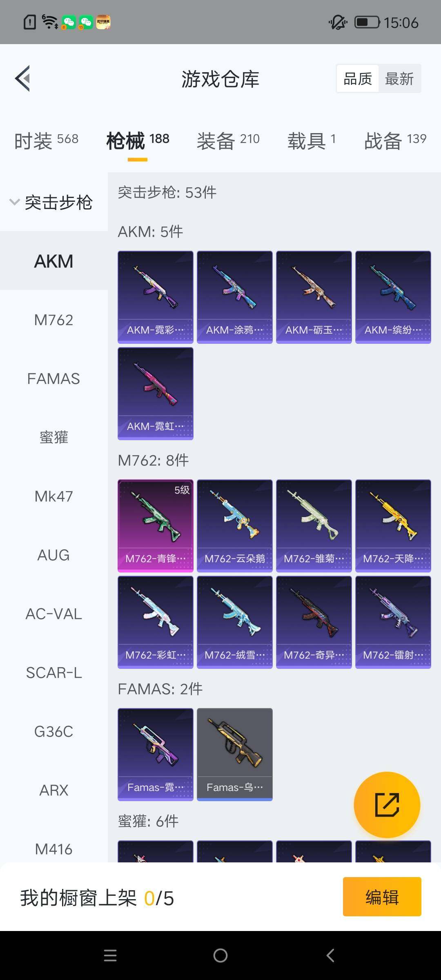Open the golden M762-天降 skin

[x=393, y=526]
